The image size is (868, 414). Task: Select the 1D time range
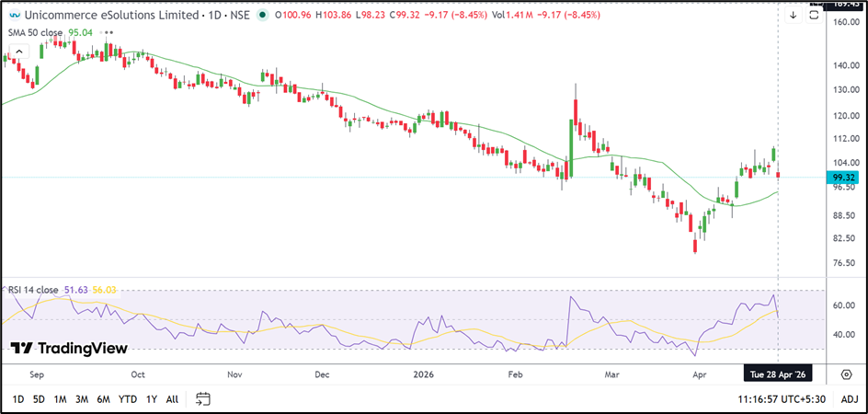point(18,398)
